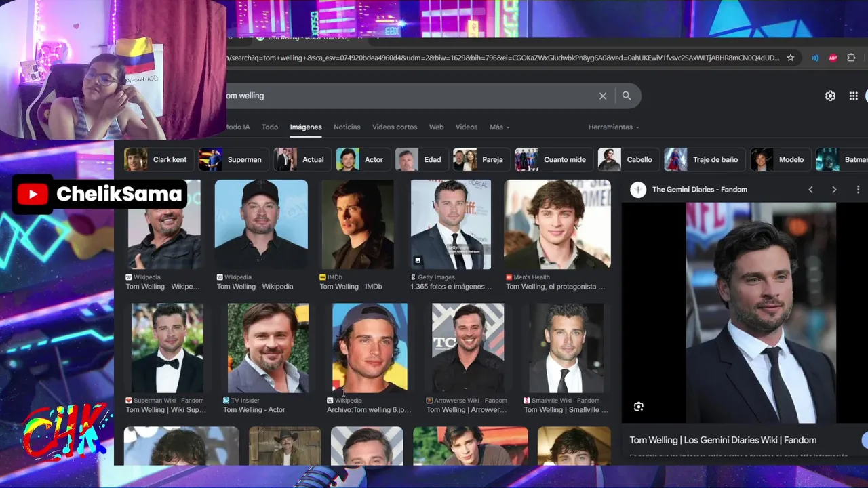Image resolution: width=868 pixels, height=488 pixels.
Task: Click the browser address bar URL
Action: (x=503, y=58)
